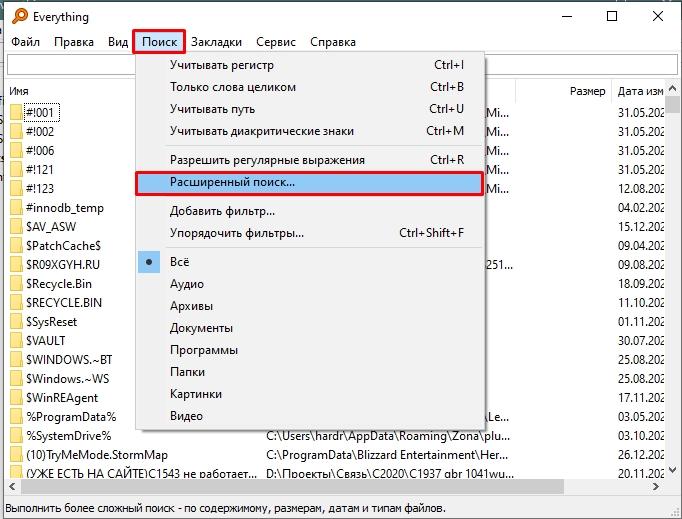The image size is (682, 519).
Task: Toggle Только слова целиком option
Action: click(310, 87)
